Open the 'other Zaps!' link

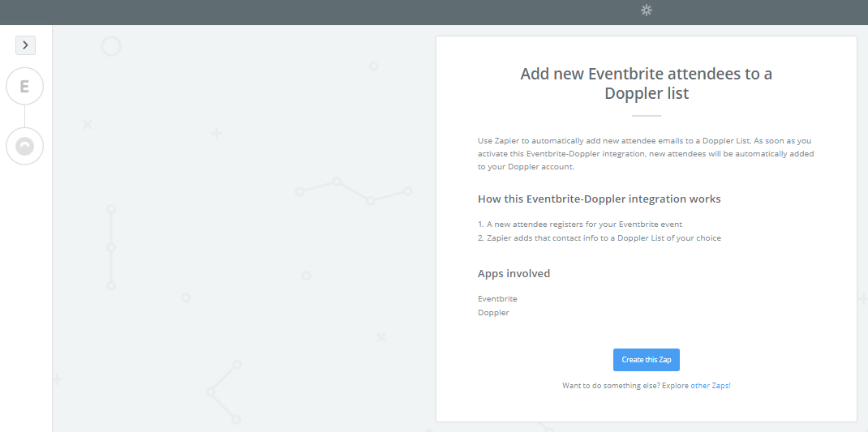point(711,385)
